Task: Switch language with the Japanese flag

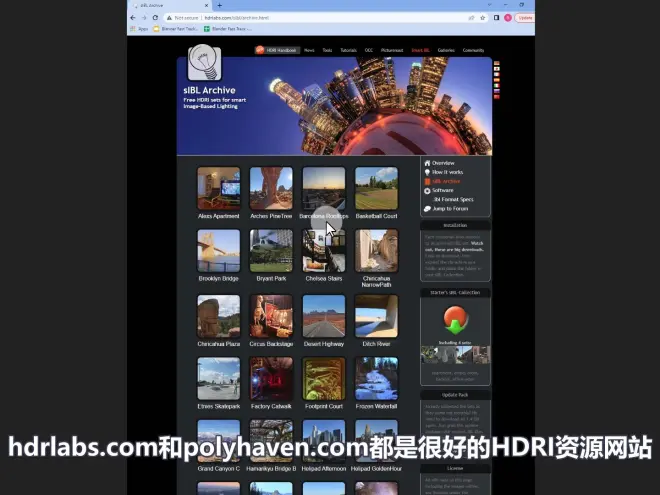Action: point(497,69)
